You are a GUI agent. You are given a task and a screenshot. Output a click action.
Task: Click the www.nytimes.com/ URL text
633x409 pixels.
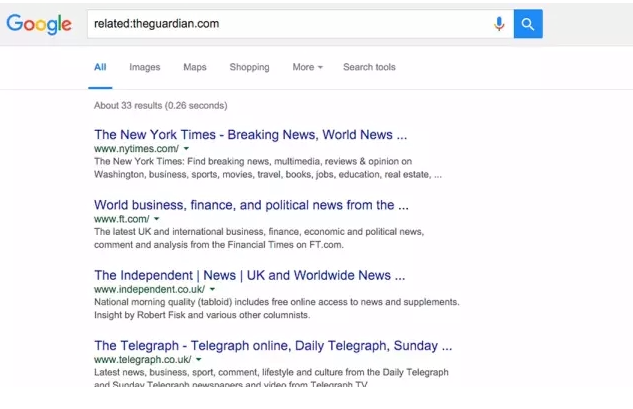136,149
